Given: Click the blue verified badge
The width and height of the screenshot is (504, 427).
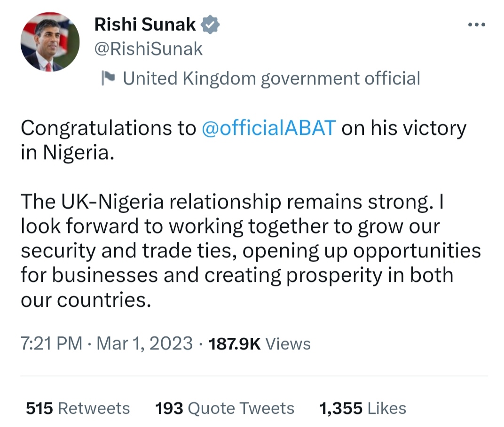Looking at the screenshot, I should tap(209, 24).
